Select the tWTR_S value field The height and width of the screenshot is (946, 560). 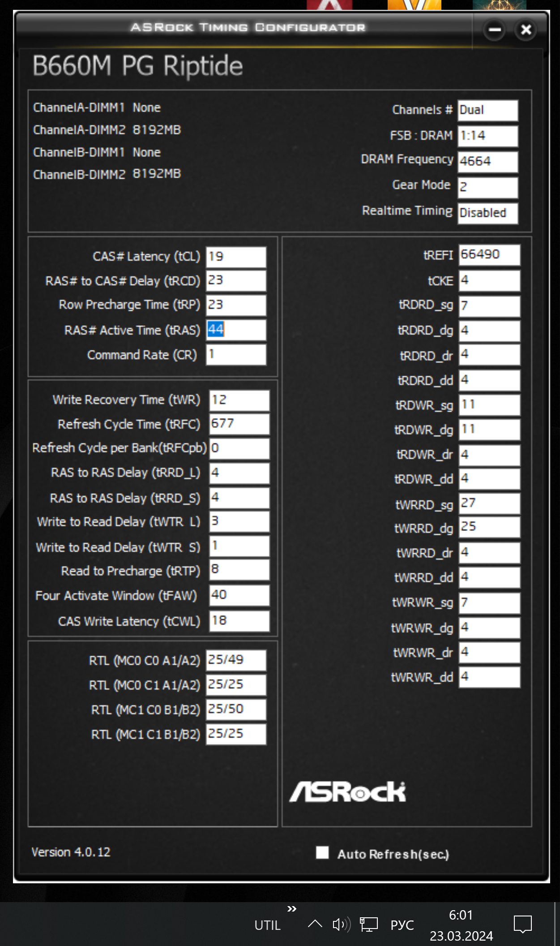(239, 546)
